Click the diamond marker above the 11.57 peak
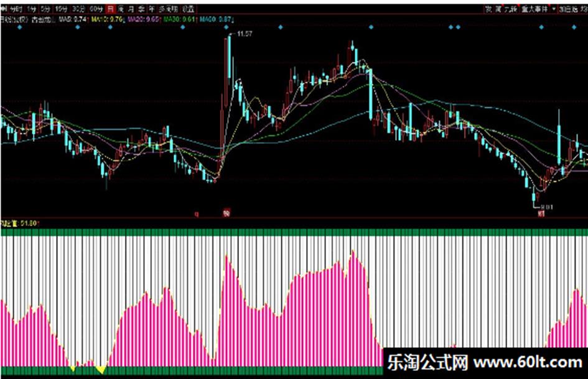Screen dimensions: 588x379 [x=226, y=27]
